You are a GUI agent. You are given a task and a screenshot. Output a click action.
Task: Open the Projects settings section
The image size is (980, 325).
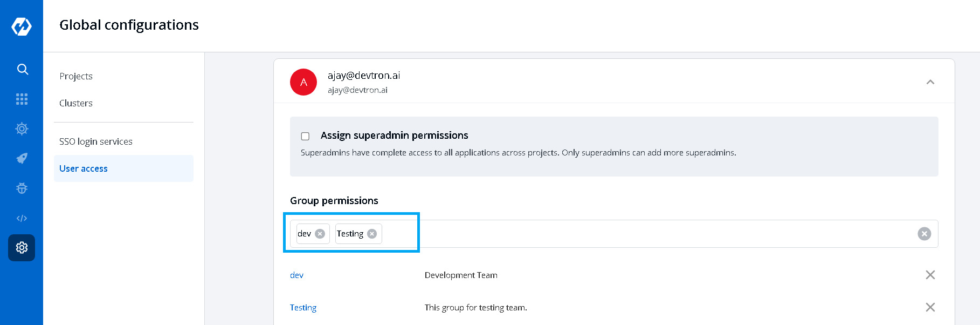coord(76,76)
